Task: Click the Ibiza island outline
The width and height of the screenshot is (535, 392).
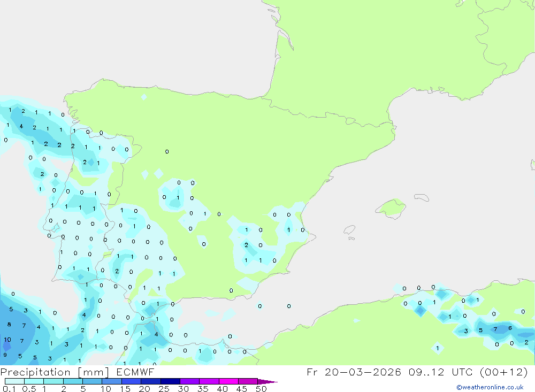Action: [349, 229]
